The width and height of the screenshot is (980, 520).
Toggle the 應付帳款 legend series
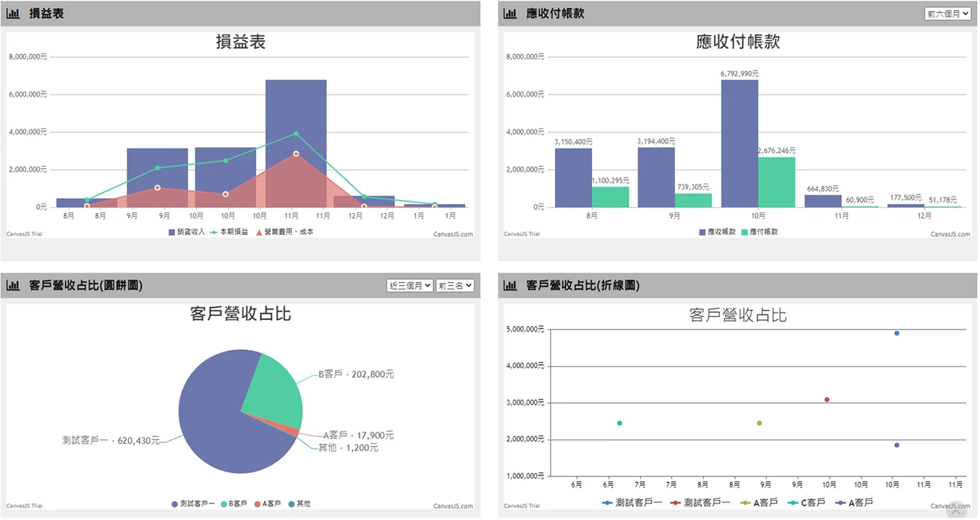pos(759,232)
